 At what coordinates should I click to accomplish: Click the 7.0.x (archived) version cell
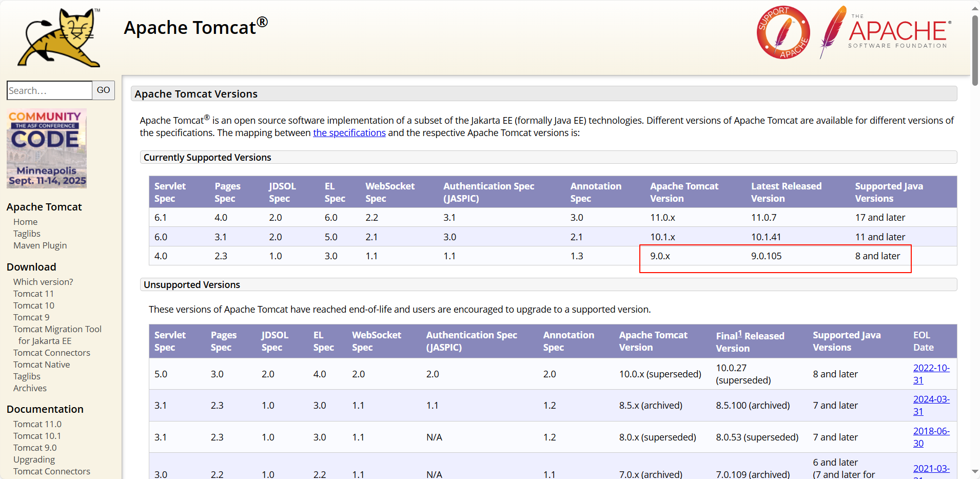(651, 474)
